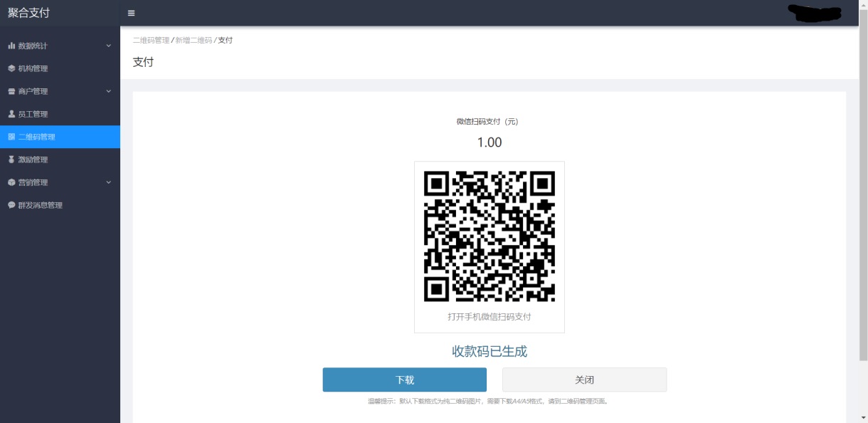Click the 激励管理 medal icon
Viewport: 868px width, 423px height.
pyautogui.click(x=11, y=160)
